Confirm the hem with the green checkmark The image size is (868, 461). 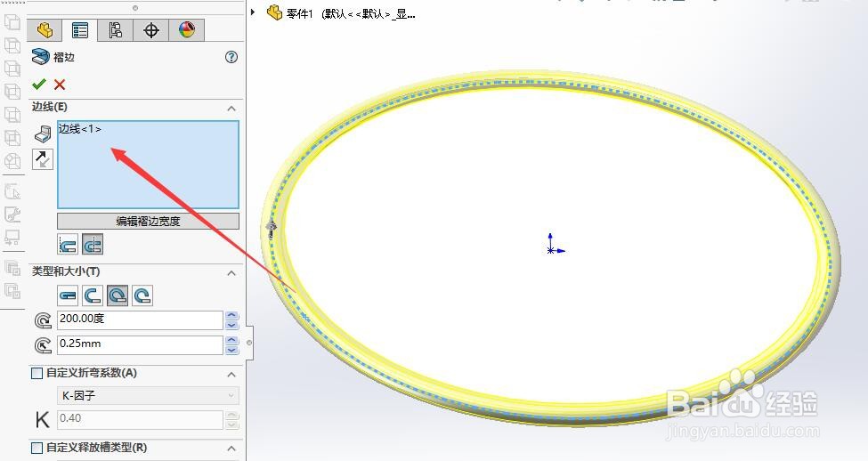click(39, 85)
